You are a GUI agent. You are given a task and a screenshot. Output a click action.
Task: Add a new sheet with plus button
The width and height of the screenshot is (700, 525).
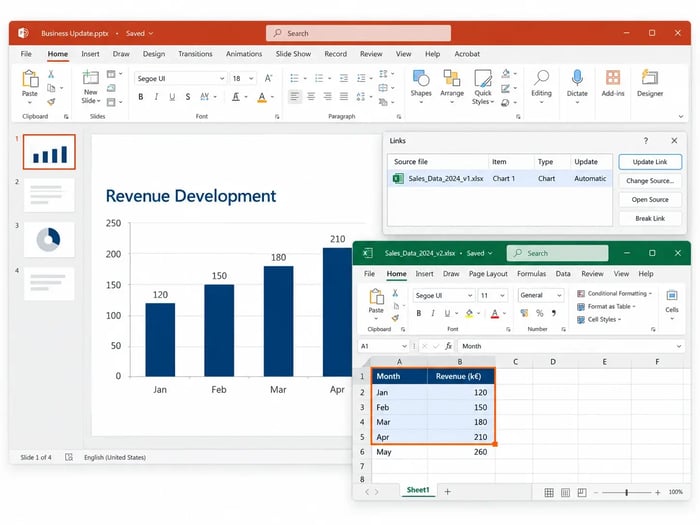447,492
